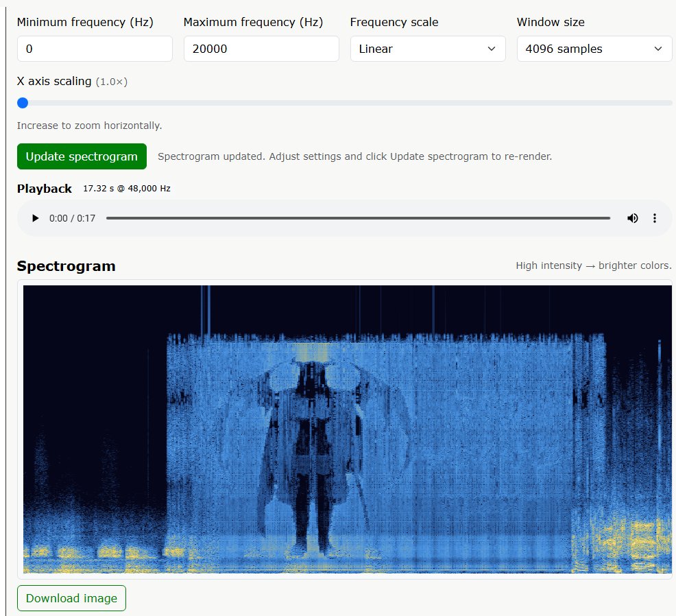
Task: Click the Update spectrogram button
Action: 82,156
